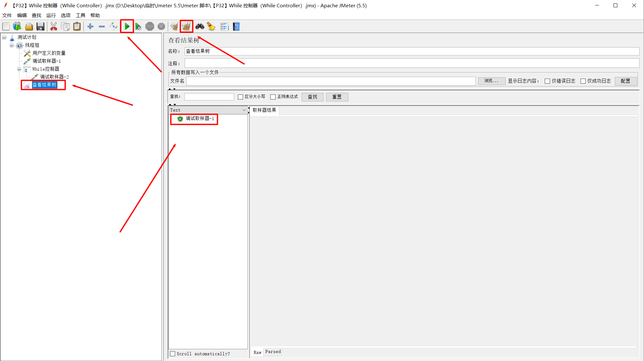Select 调试取样器-2 in the tree
Screen dimensions: 644x361
click(x=54, y=77)
